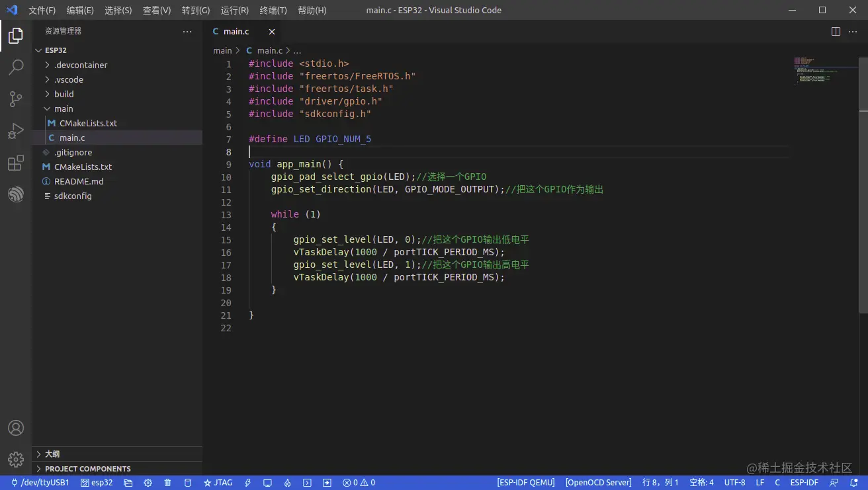Expand the build folder
Viewport: 868px width, 490px height.
(117, 94)
